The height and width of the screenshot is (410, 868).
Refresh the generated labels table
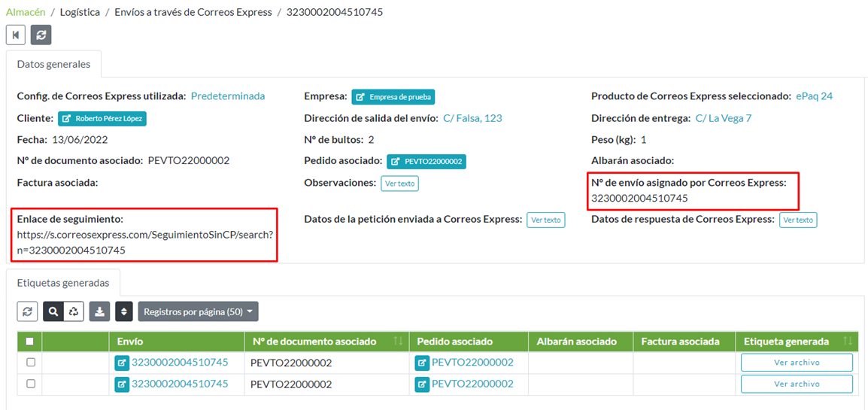pos(27,311)
